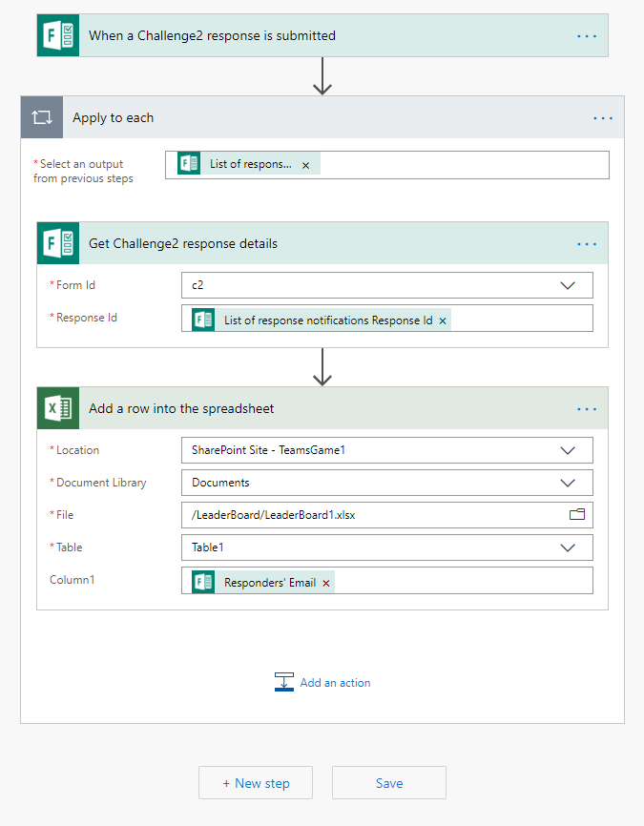Expand the Location dropdown

tap(568, 450)
